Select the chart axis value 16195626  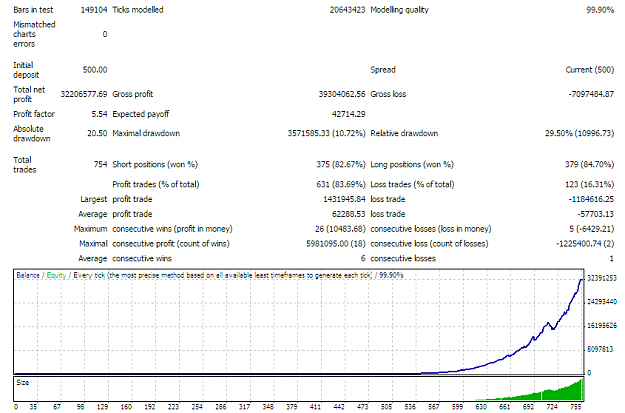pos(602,326)
